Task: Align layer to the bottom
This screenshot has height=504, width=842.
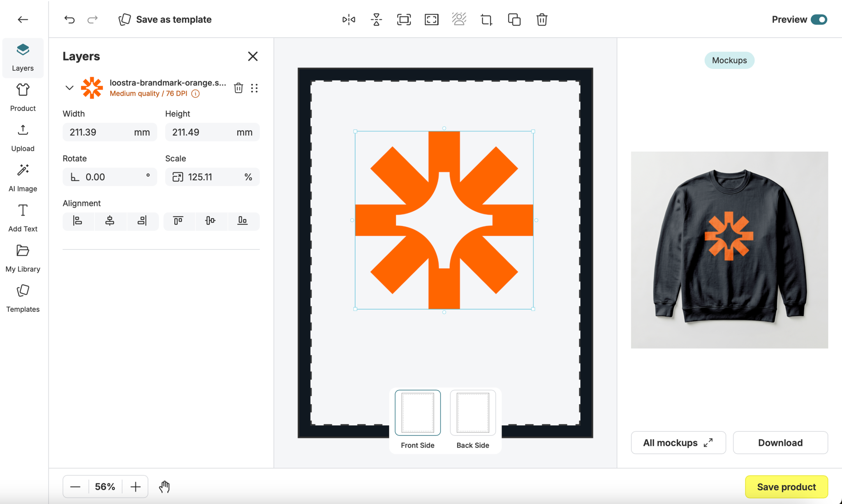Action: pyautogui.click(x=243, y=221)
